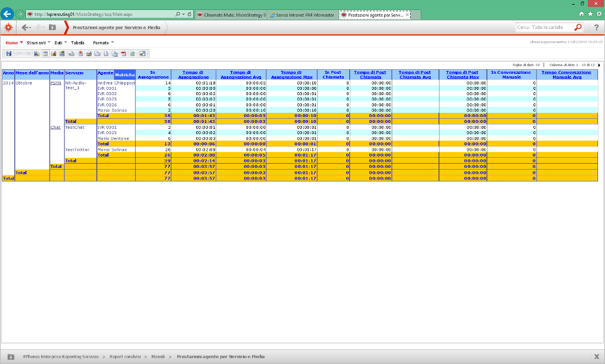Save the report with the floppy icon
This screenshot has height=364, width=605.
[x=9, y=54]
